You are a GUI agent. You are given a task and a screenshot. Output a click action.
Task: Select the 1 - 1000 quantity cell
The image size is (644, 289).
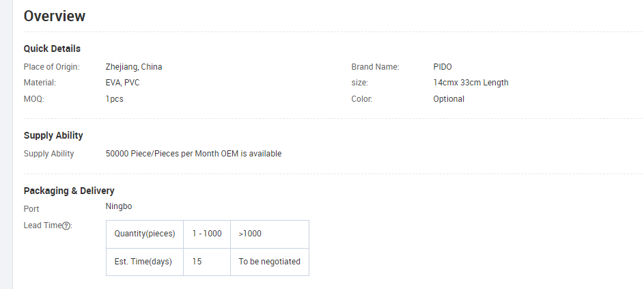(207, 234)
